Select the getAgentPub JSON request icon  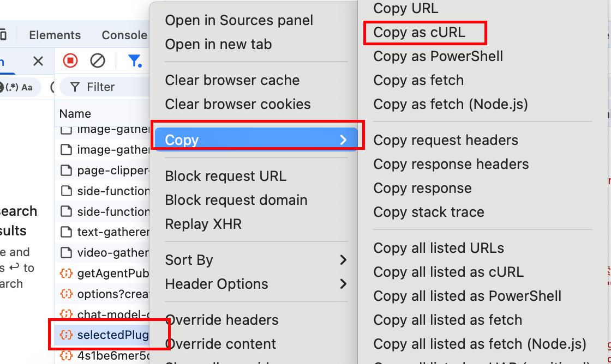[66, 274]
